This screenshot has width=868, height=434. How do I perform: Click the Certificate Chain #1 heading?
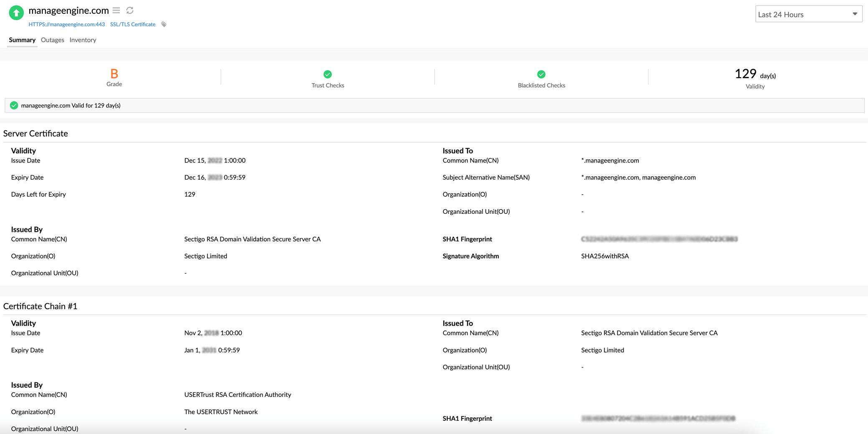40,306
